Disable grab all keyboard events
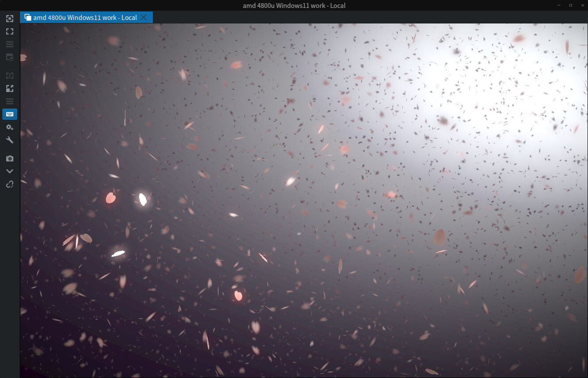588x378 pixels. click(10, 114)
